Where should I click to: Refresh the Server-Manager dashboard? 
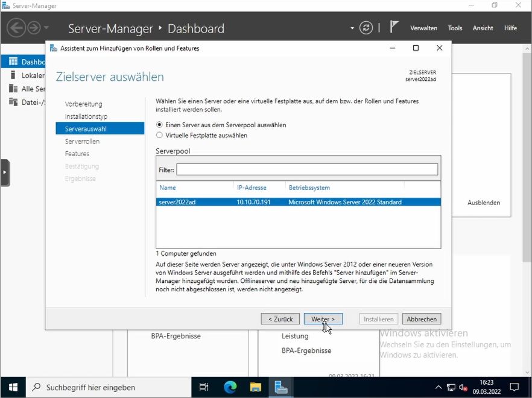pyautogui.click(x=366, y=28)
